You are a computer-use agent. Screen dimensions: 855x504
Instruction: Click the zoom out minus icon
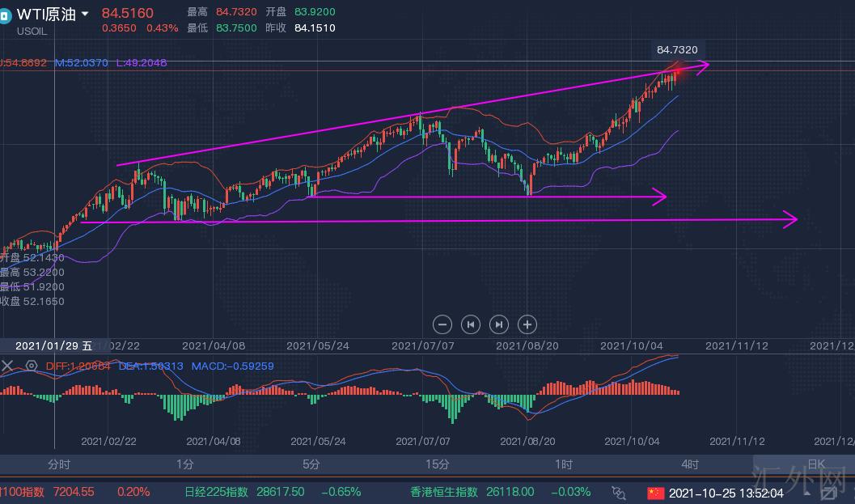pos(442,324)
